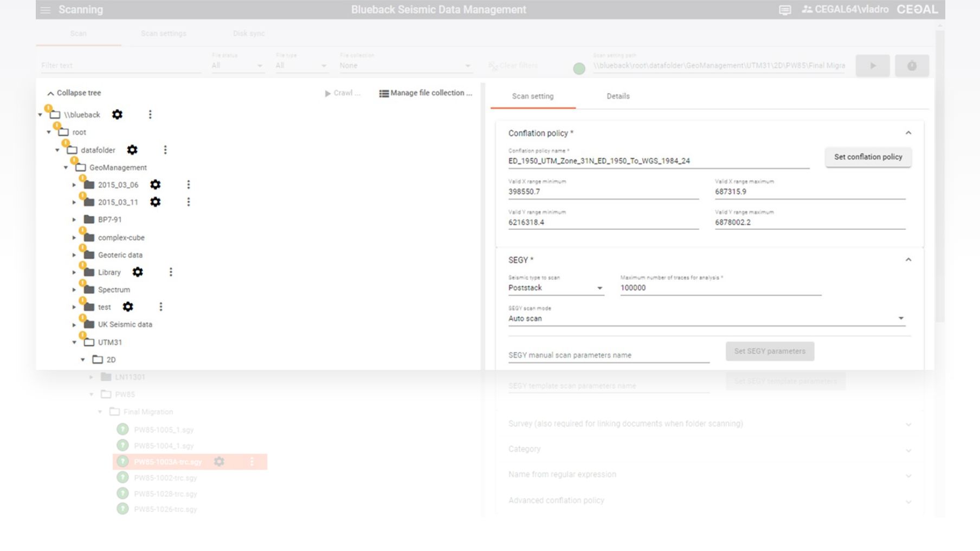This screenshot has width=980, height=551.
Task: Click the Filter text input
Action: 121,66
